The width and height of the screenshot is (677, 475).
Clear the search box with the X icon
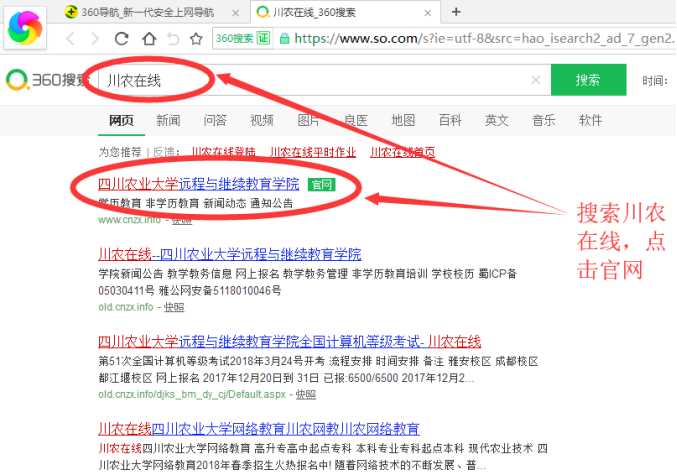[x=536, y=79]
